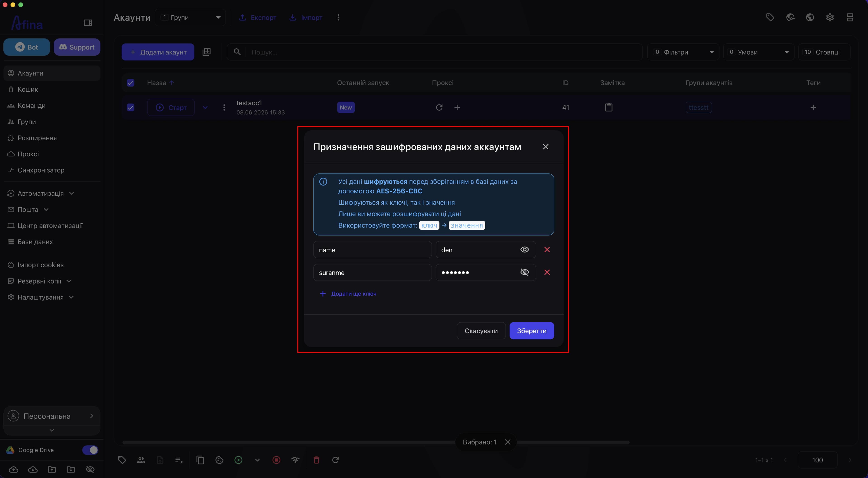The height and width of the screenshot is (478, 868).
Task: Open the tags icon in top bar
Action: (770, 17)
